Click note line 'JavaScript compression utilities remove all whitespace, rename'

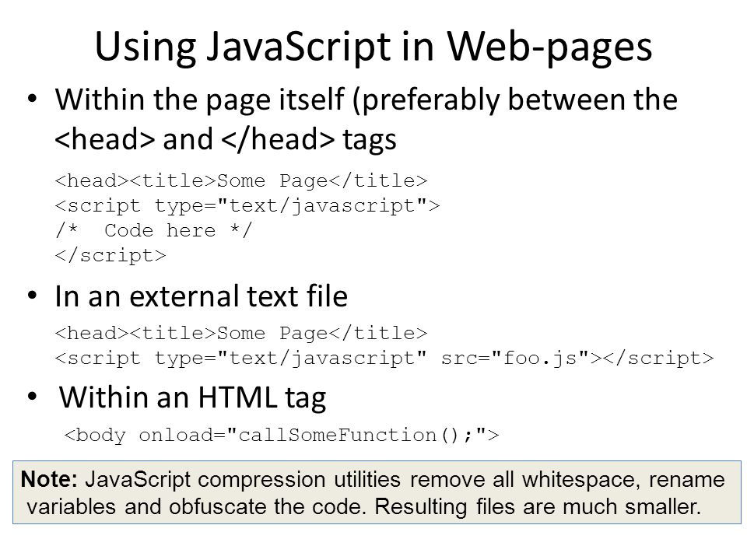click(405, 480)
